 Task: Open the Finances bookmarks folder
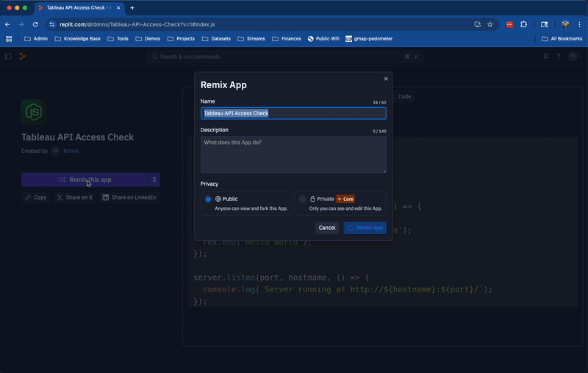(x=287, y=39)
